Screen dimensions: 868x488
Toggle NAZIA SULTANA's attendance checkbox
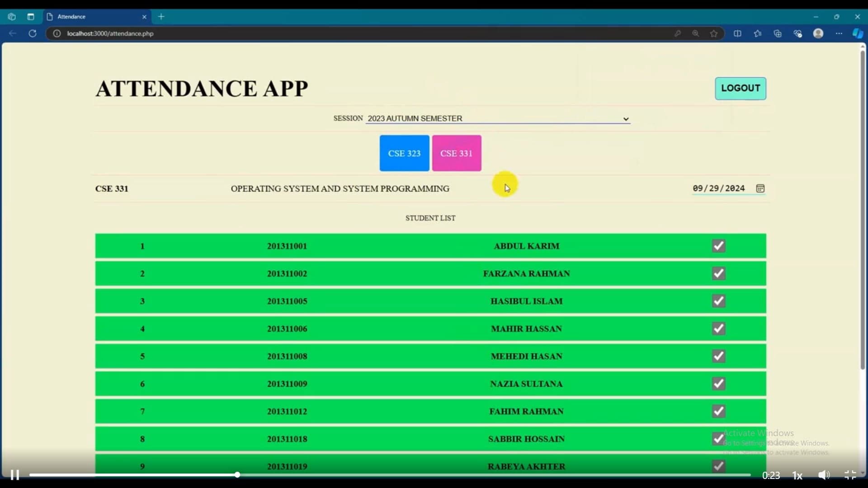click(718, 384)
